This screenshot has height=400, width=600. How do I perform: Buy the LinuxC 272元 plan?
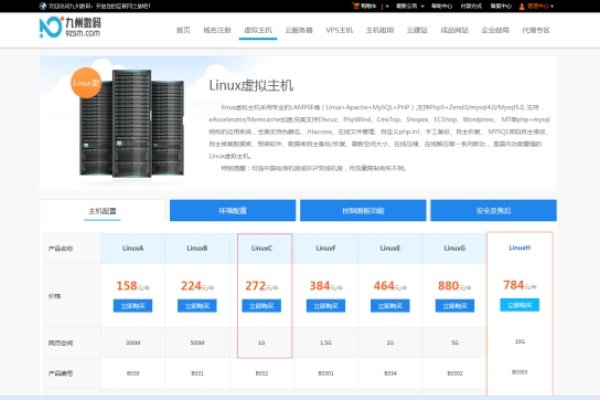(x=263, y=306)
